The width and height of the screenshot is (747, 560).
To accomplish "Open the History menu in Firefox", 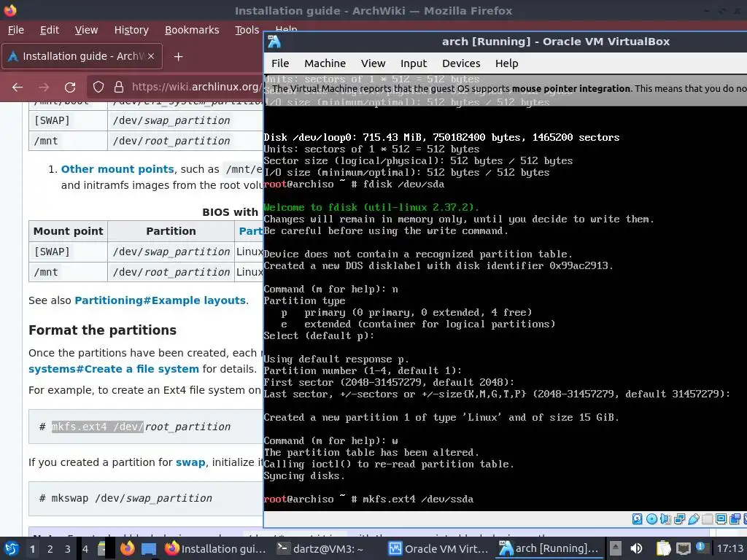I will [x=131, y=30].
